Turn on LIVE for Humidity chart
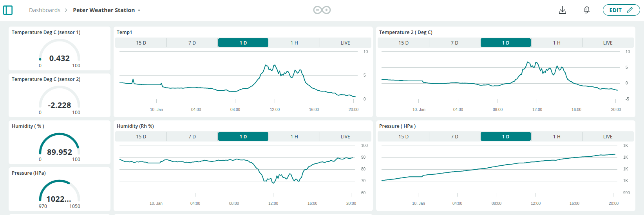The width and height of the screenshot is (644, 215). pyautogui.click(x=345, y=136)
